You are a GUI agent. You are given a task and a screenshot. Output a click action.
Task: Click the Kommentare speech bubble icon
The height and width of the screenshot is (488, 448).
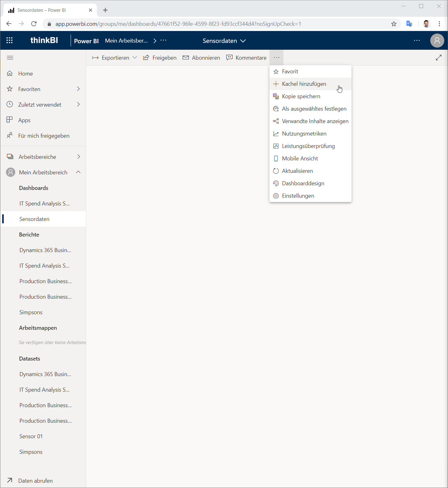point(229,58)
